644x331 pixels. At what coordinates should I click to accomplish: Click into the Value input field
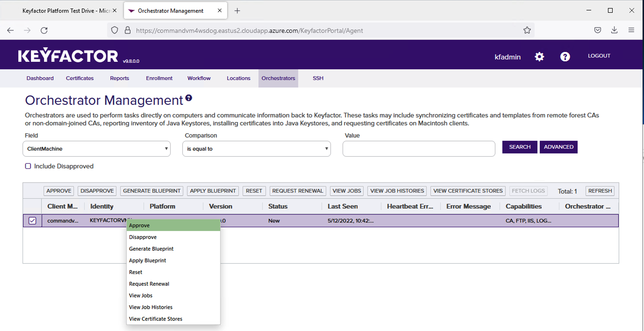pos(419,149)
